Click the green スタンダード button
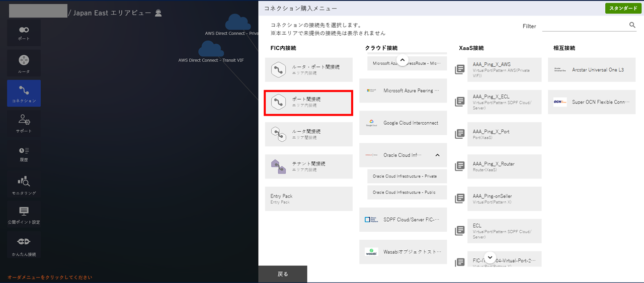The height and width of the screenshot is (283, 644). [x=623, y=9]
